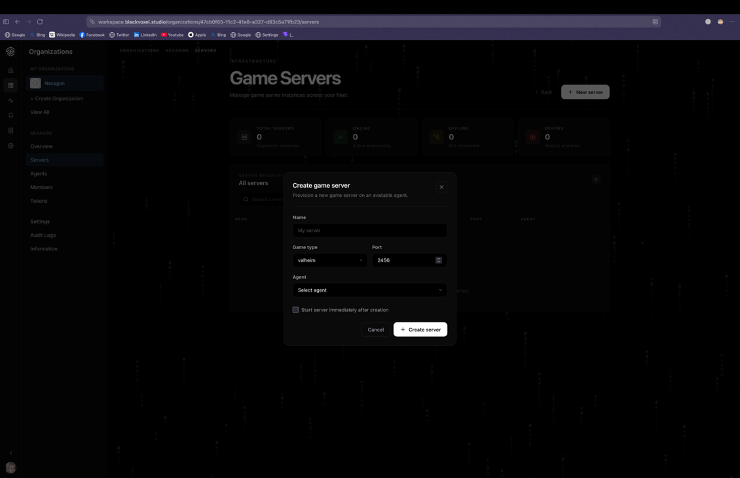The image size is (740, 478).
Task: Open the Wikipedia bookmark
Action: pyautogui.click(x=62, y=35)
